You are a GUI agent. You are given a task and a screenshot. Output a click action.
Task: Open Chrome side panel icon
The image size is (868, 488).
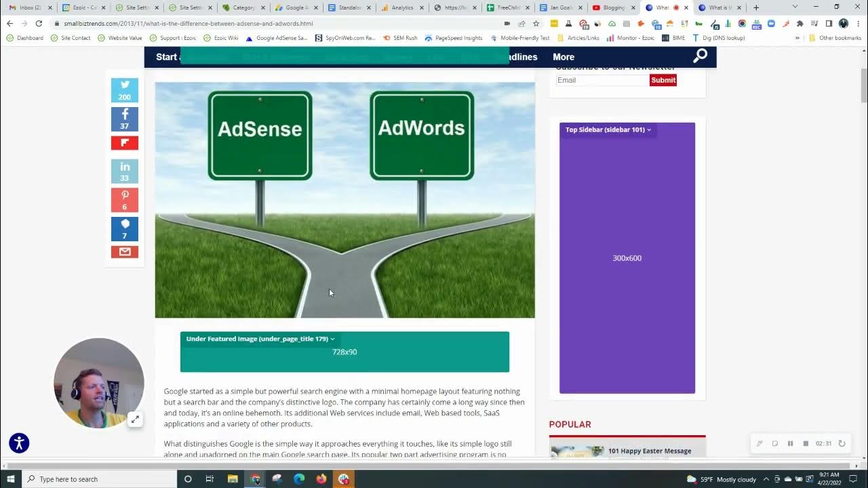coord(829,23)
